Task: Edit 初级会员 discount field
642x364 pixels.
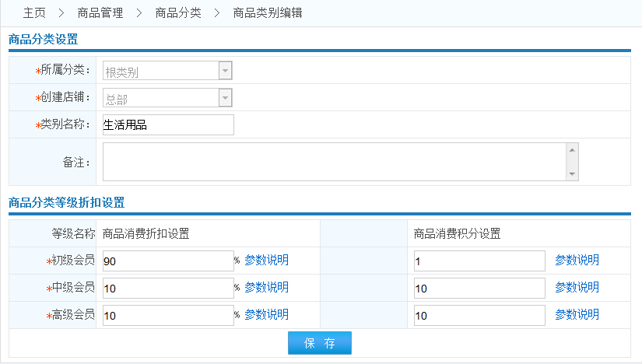Action: pyautogui.click(x=168, y=261)
